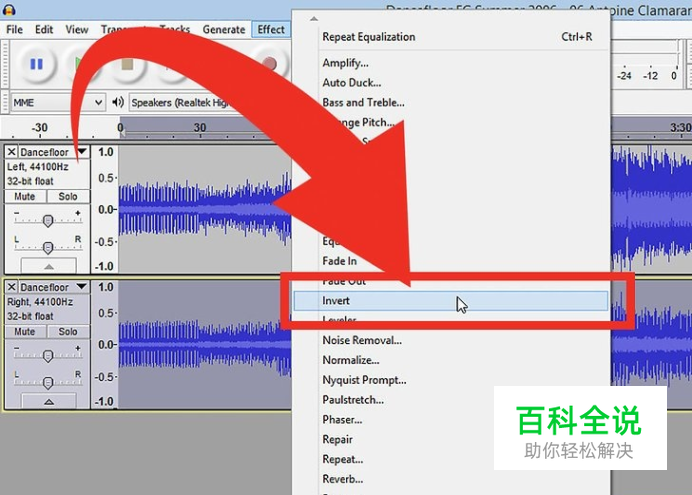The width and height of the screenshot is (692, 495).
Task: Mute the Right channel track
Action: coord(25,331)
